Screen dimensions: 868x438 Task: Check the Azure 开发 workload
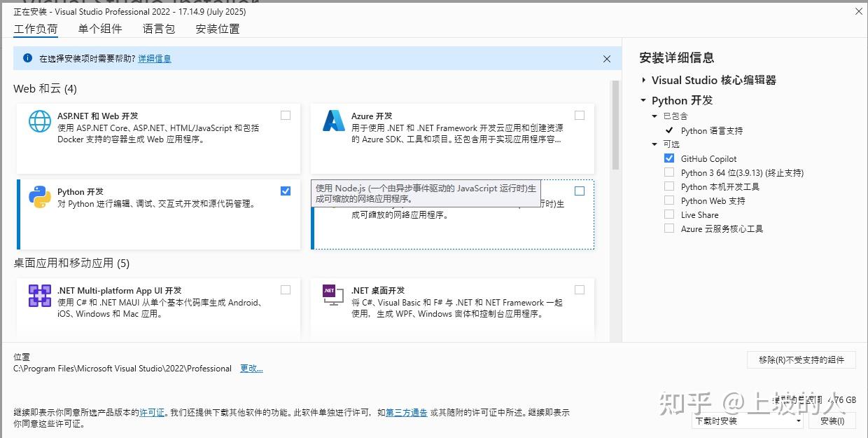(580, 115)
